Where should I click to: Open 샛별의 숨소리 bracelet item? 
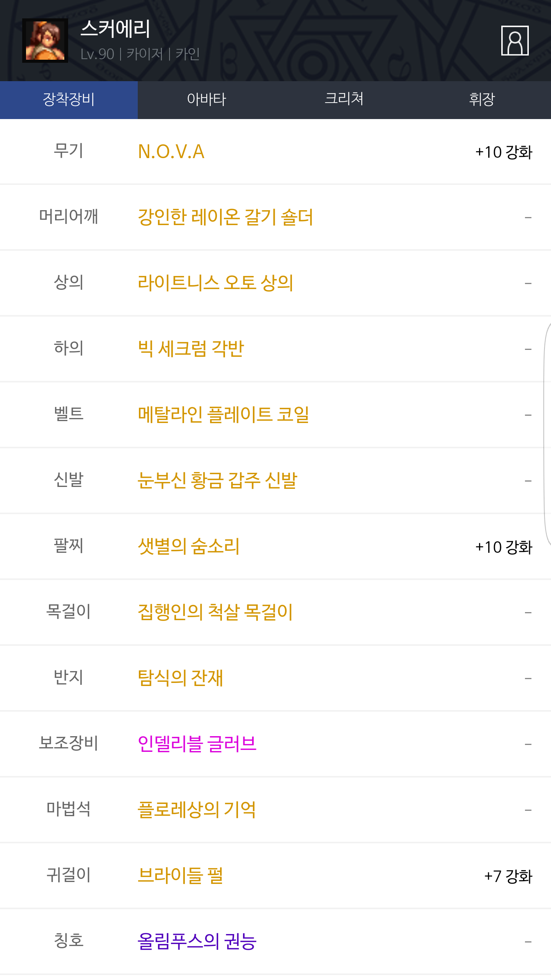click(x=189, y=547)
